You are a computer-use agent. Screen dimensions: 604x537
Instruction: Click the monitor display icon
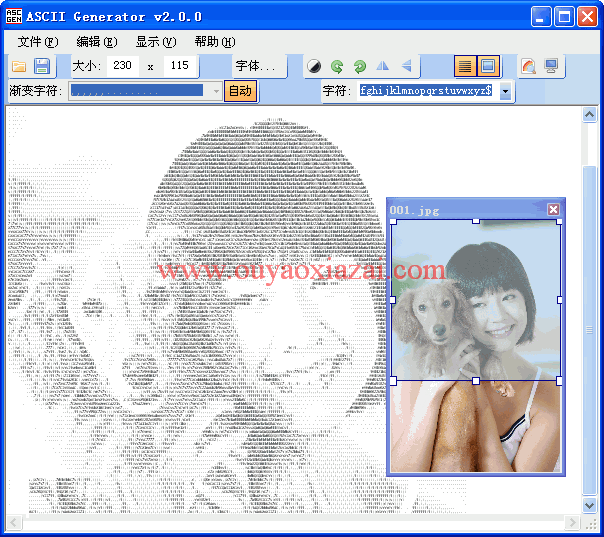pyautogui.click(x=552, y=66)
